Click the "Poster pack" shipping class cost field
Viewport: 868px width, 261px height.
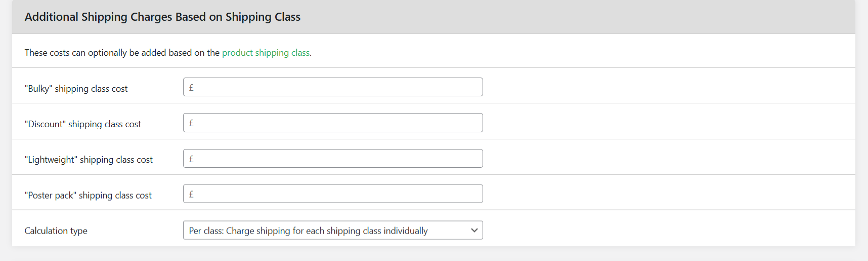tap(333, 194)
